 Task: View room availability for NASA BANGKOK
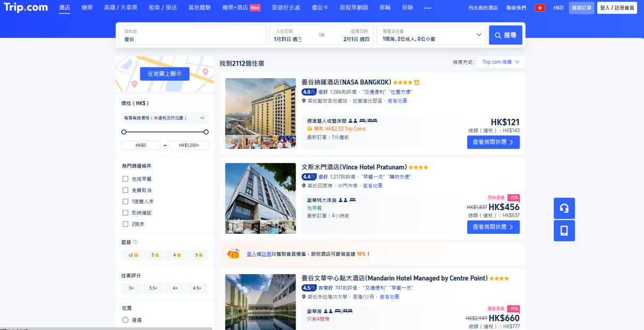coord(494,142)
